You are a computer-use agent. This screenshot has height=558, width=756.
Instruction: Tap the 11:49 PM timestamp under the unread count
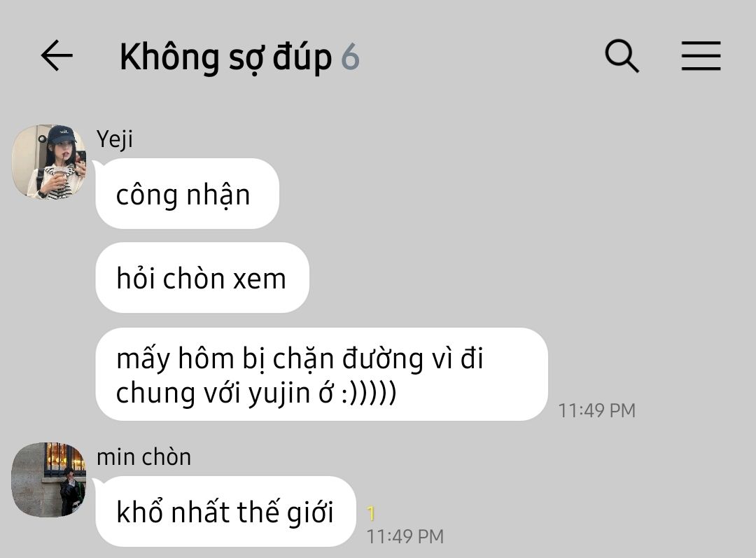pos(405,536)
